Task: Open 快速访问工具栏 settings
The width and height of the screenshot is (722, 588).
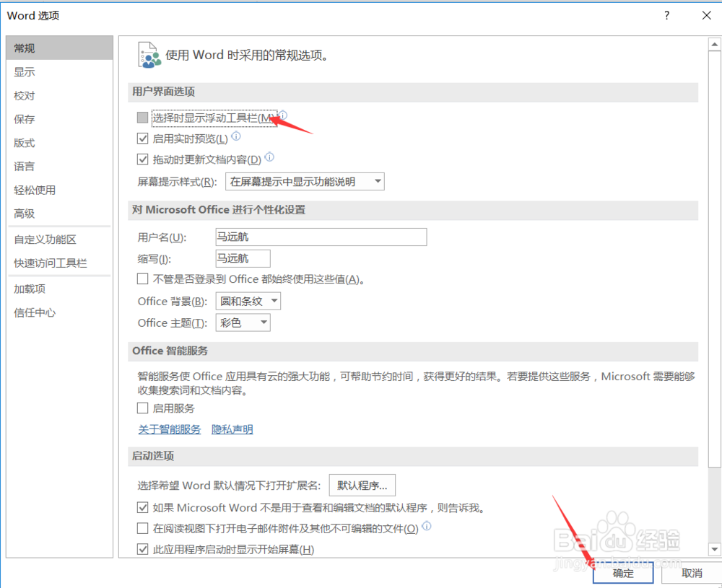Action: pyautogui.click(x=59, y=263)
